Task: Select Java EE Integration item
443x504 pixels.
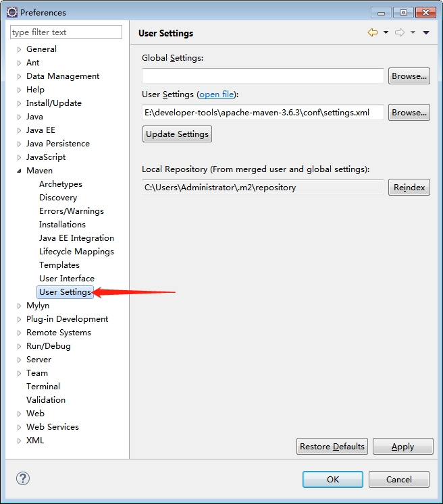Action: (76, 238)
